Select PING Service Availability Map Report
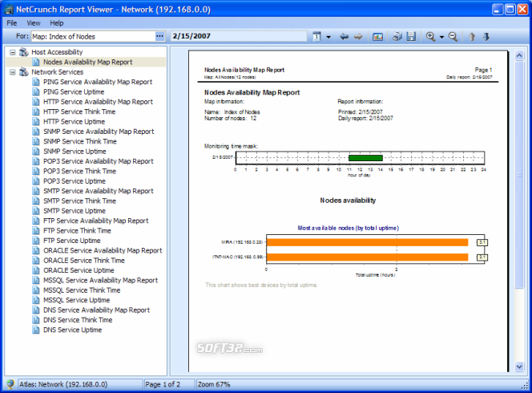This screenshot has height=393, width=532. click(98, 82)
